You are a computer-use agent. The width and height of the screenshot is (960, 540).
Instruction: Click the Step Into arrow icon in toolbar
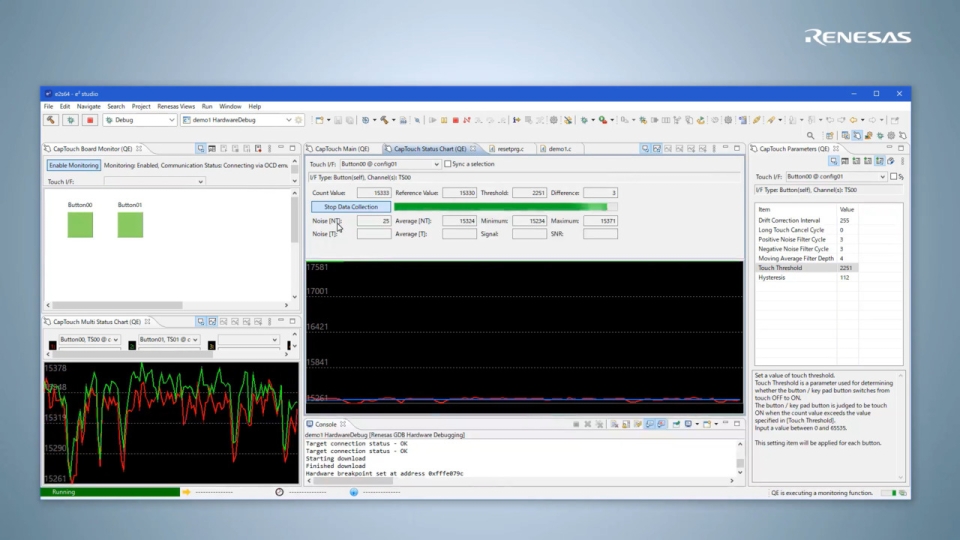click(x=479, y=120)
